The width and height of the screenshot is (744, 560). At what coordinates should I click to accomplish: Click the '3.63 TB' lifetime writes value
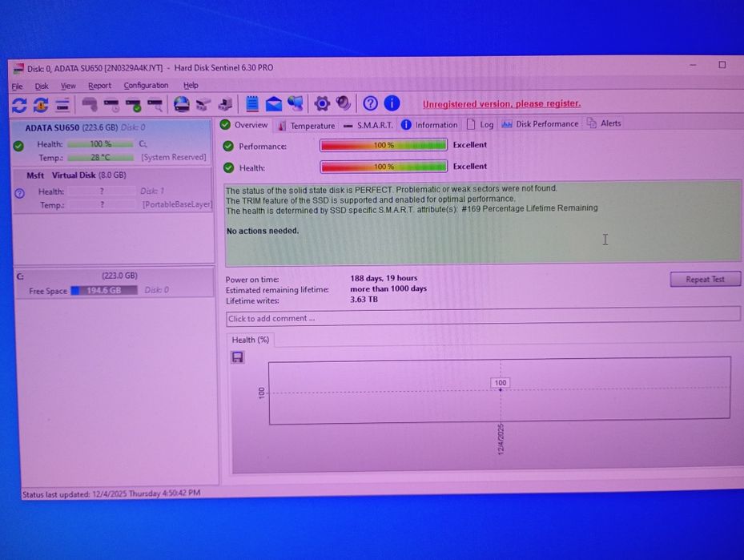point(364,300)
